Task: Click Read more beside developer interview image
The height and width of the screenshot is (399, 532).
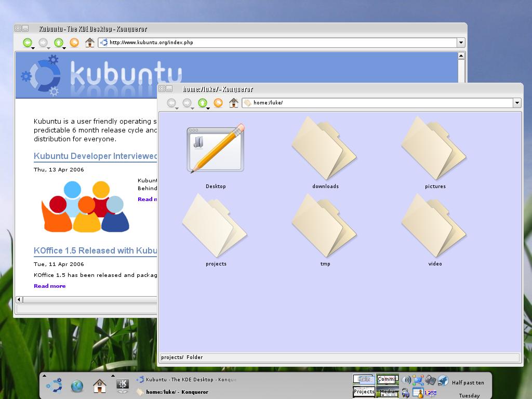Action: [147, 199]
